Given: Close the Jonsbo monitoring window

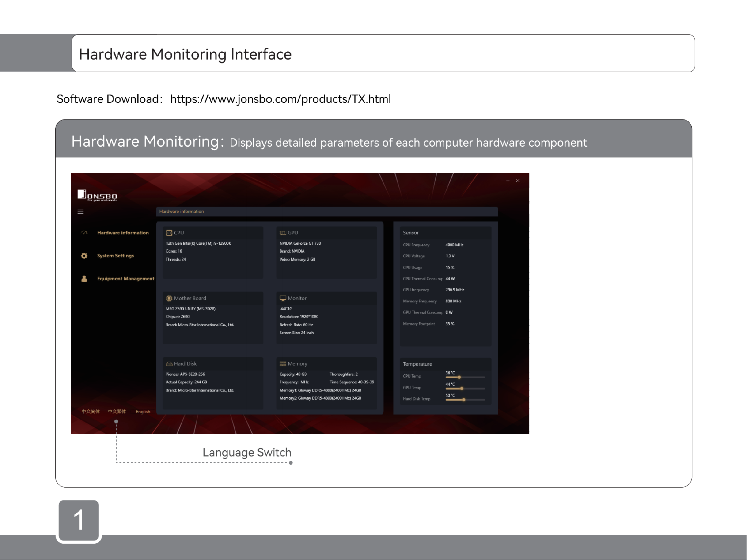Looking at the screenshot, I should click(517, 181).
